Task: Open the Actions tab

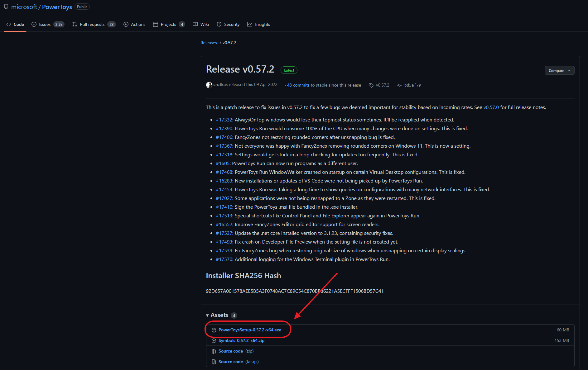Action: click(134, 24)
